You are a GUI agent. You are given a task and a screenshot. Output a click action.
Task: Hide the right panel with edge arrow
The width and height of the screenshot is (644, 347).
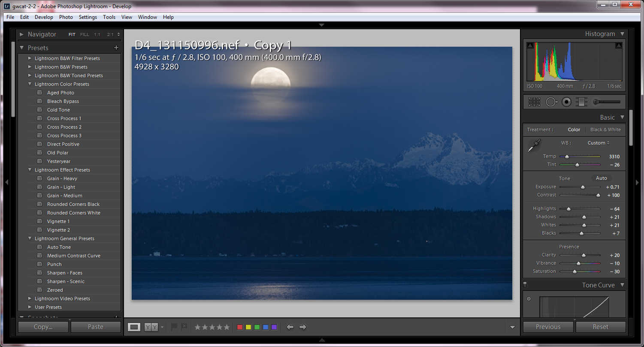point(637,182)
